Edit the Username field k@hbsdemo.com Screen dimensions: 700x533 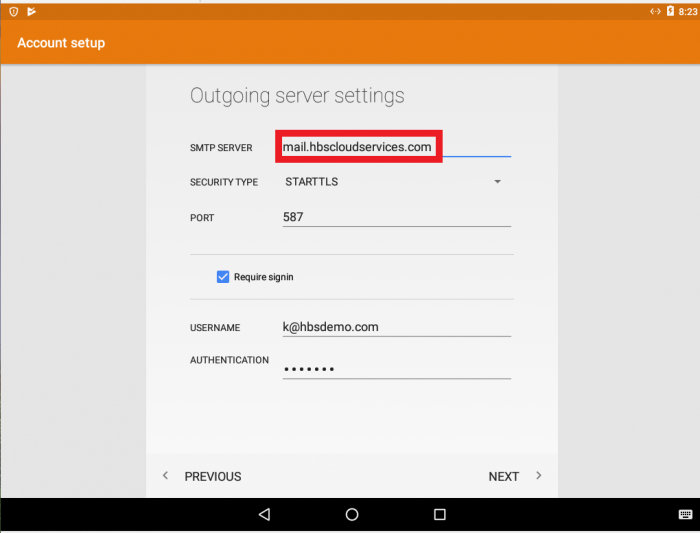[396, 327]
